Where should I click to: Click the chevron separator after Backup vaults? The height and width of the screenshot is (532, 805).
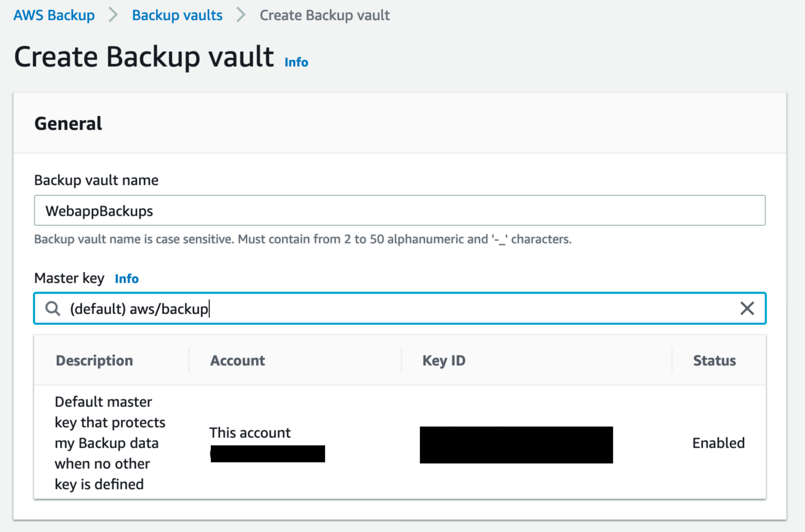241,15
